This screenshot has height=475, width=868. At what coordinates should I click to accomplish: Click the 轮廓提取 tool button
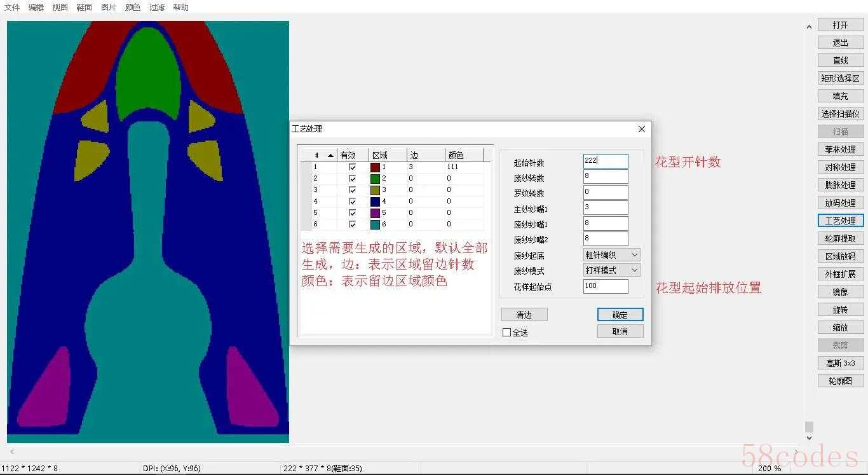pyautogui.click(x=840, y=238)
